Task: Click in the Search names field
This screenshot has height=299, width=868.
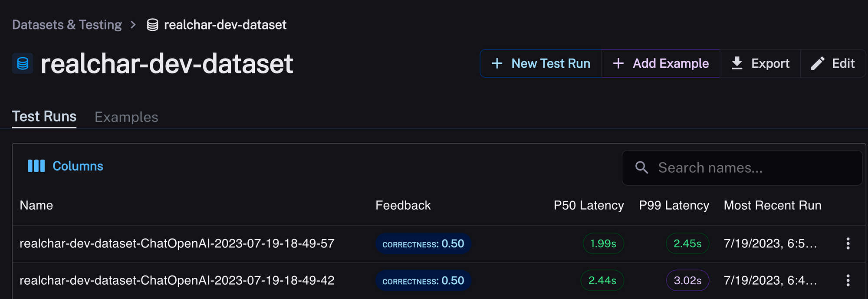Action: [742, 168]
